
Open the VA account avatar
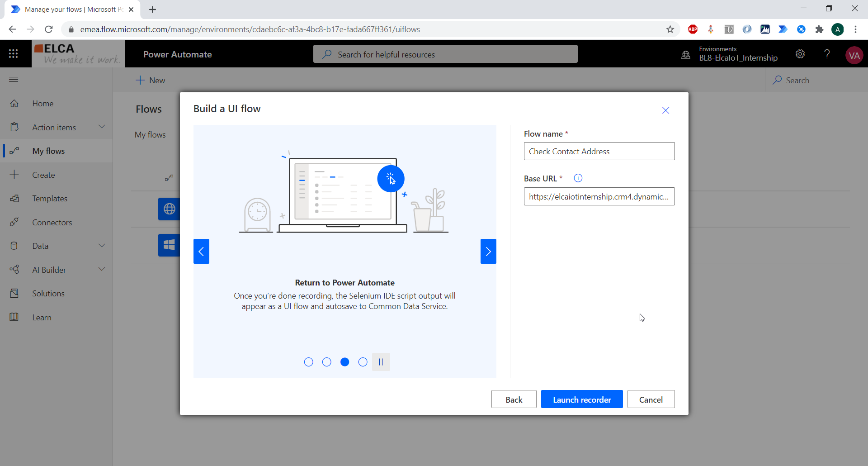854,55
